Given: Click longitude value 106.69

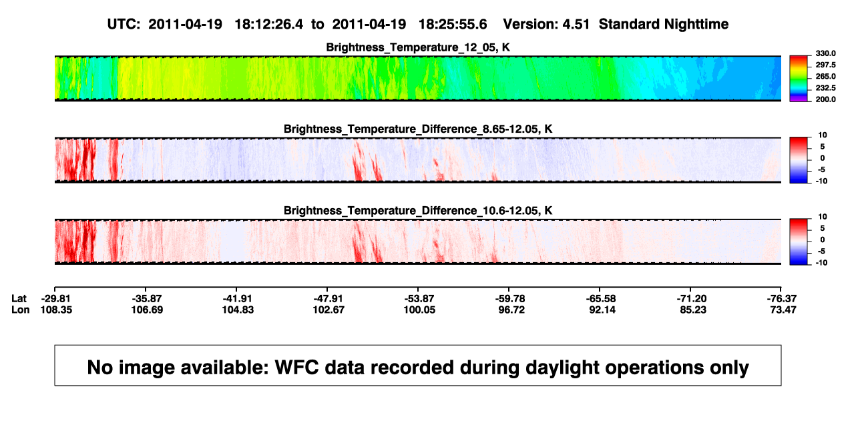Looking at the screenshot, I should point(146,310).
